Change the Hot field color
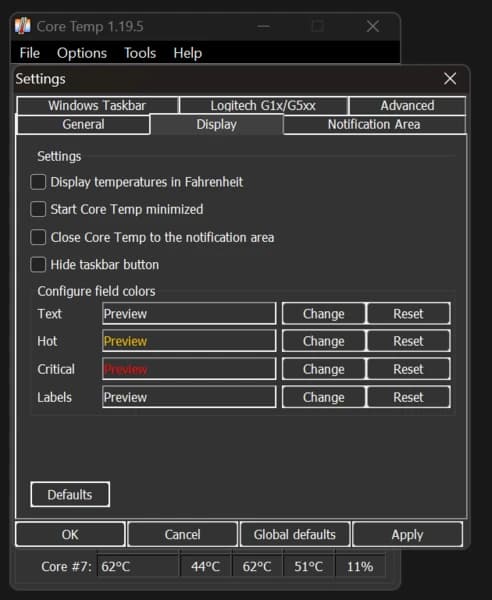This screenshot has height=600, width=492. click(324, 341)
